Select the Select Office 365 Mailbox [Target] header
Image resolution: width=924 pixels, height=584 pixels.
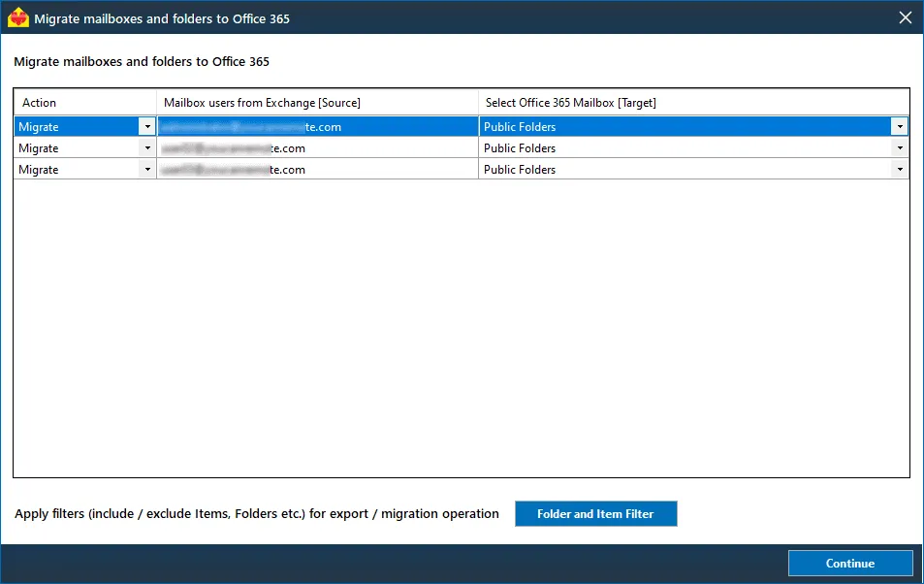[x=693, y=102]
